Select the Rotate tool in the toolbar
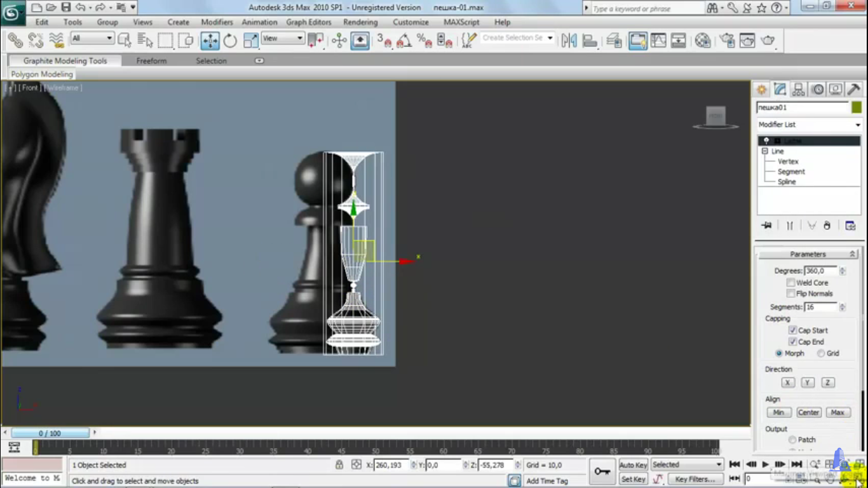 coord(230,41)
